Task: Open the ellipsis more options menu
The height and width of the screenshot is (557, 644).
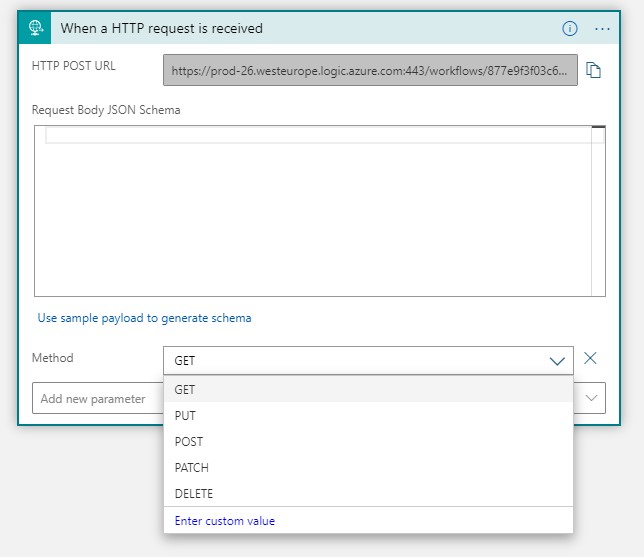Action: (602, 28)
